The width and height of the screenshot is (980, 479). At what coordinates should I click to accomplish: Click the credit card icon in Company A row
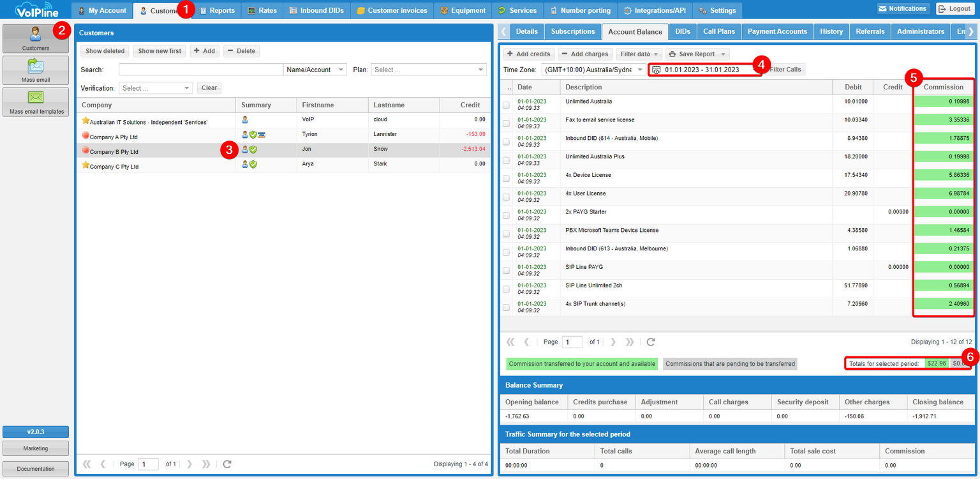(x=262, y=135)
